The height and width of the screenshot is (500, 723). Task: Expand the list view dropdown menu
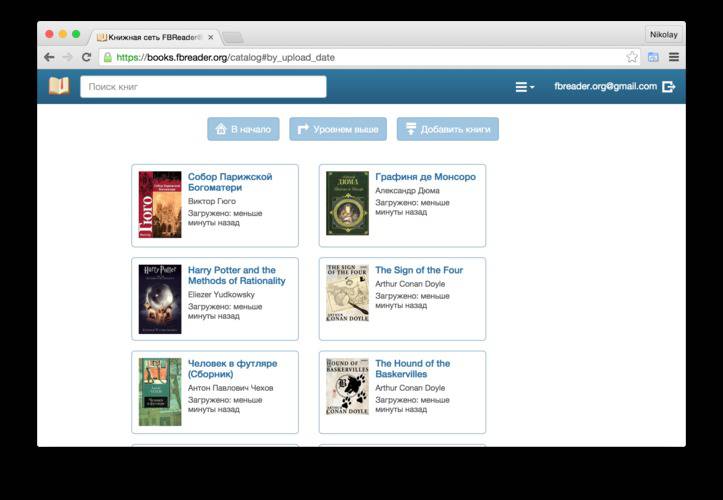point(524,87)
